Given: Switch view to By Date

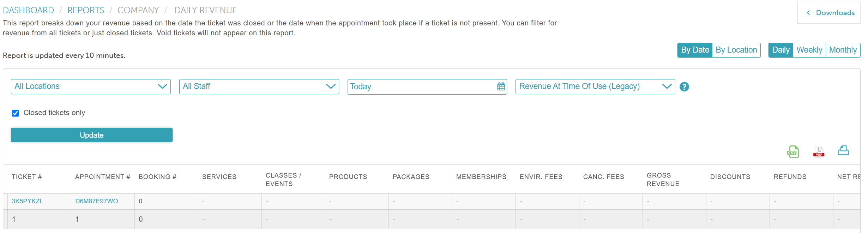Looking at the screenshot, I should click(x=695, y=50).
